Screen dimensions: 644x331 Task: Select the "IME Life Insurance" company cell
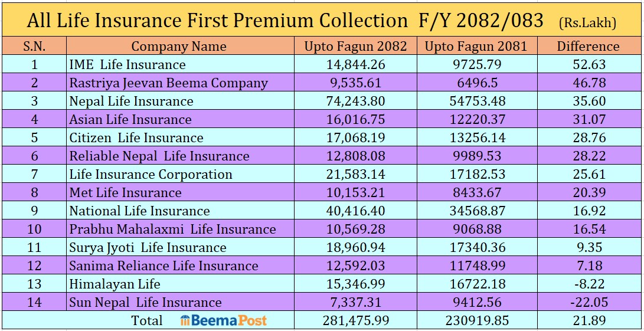coord(128,65)
